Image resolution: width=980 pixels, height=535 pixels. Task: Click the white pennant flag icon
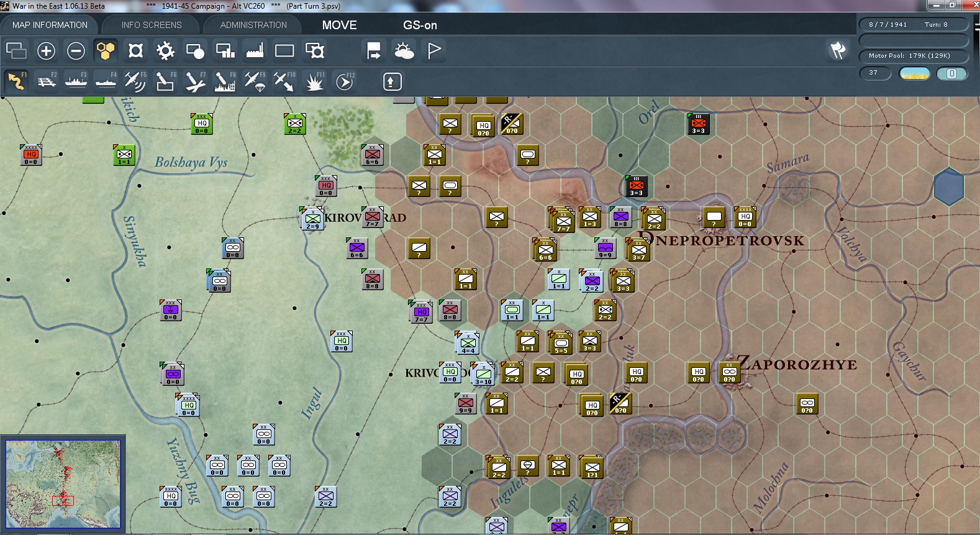434,51
